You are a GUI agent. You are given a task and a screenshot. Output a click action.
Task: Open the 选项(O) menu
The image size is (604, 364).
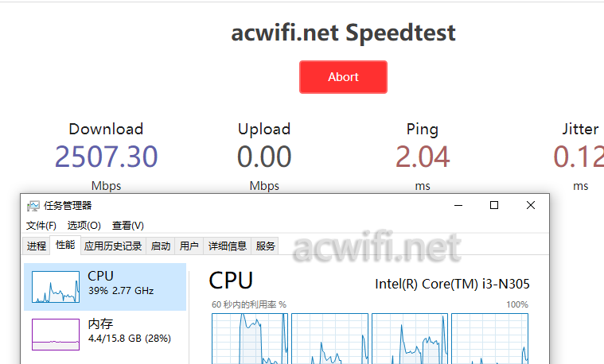pyautogui.click(x=84, y=226)
